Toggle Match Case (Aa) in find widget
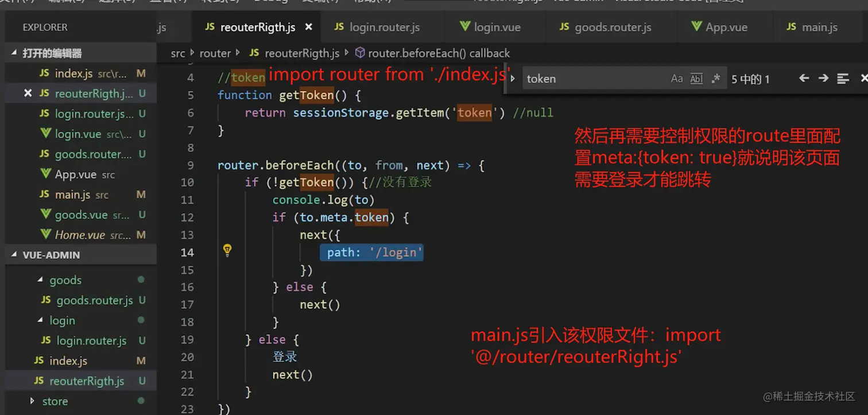Screen dimensions: 868x415 pyautogui.click(x=677, y=79)
